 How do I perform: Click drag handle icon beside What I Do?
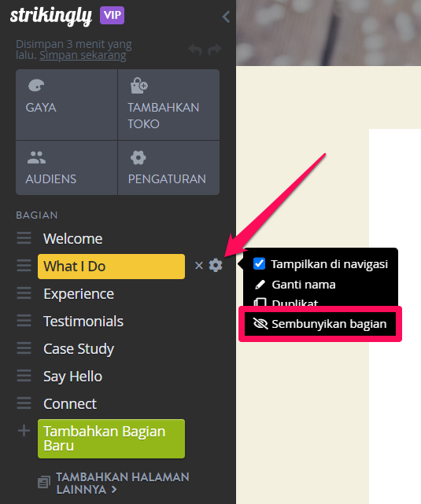coord(24,266)
